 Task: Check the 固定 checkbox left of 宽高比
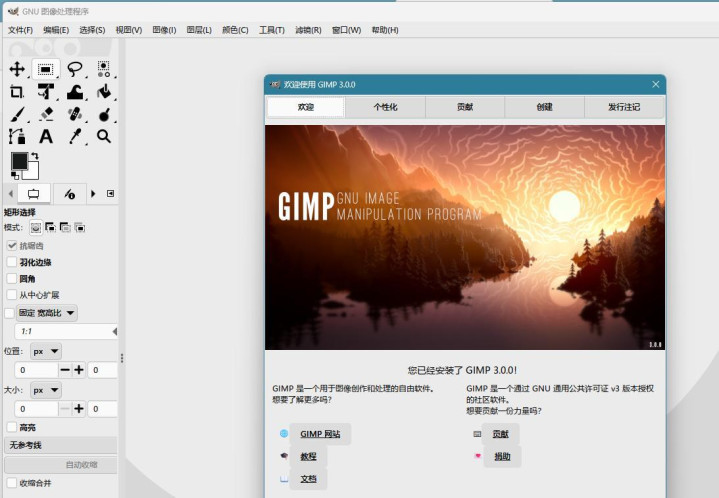tap(9, 313)
